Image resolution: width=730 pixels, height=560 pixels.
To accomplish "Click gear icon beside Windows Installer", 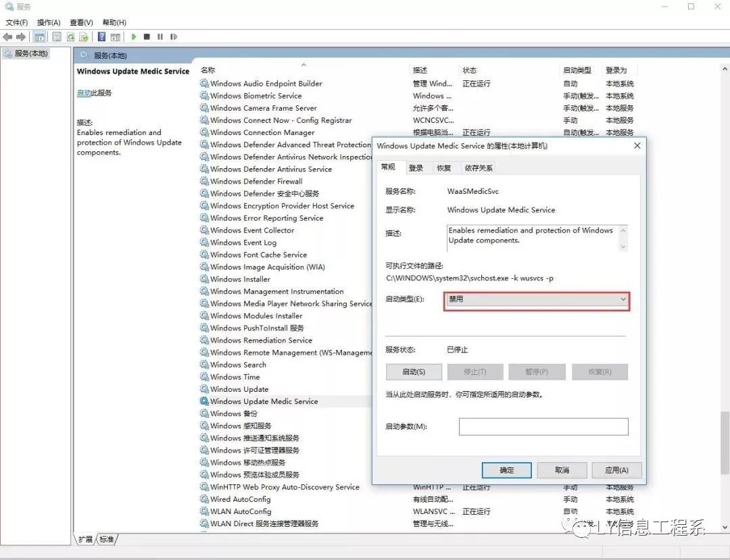I will point(204,278).
